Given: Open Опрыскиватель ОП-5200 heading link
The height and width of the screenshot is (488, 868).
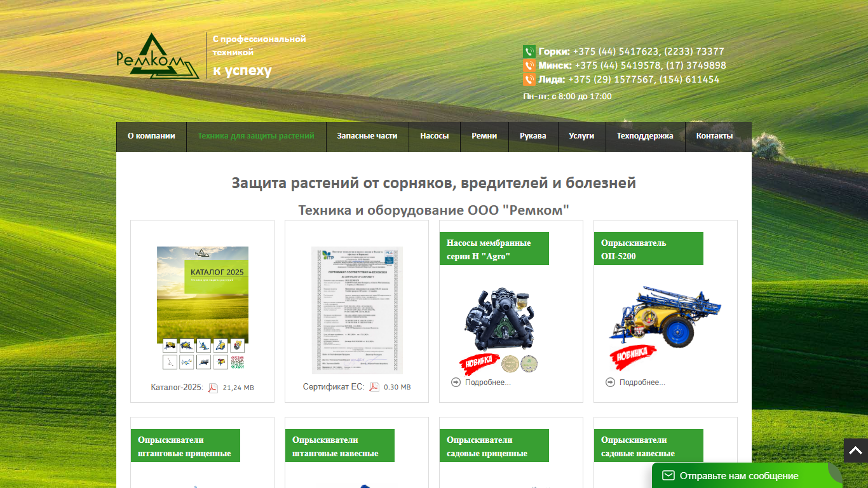Looking at the screenshot, I should tap(649, 249).
